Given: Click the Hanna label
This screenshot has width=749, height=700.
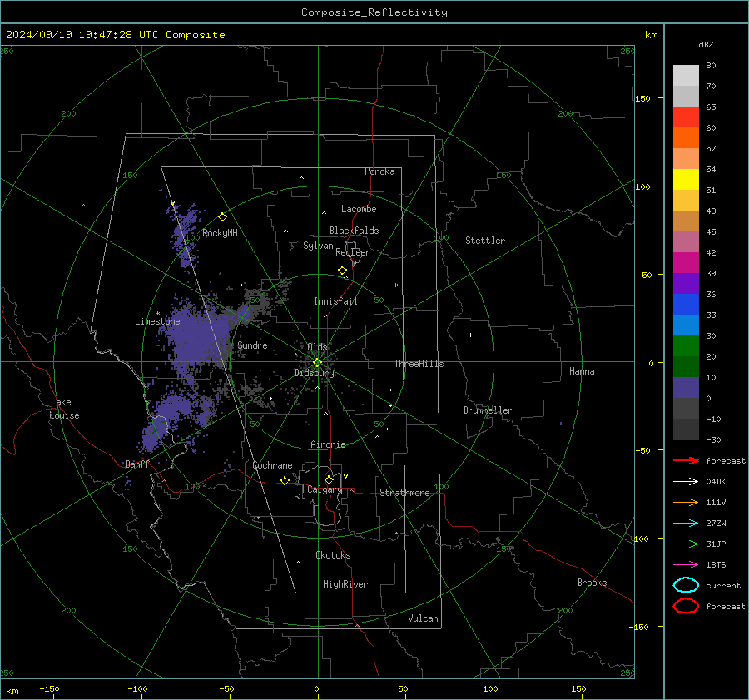Looking at the screenshot, I should (x=582, y=371).
